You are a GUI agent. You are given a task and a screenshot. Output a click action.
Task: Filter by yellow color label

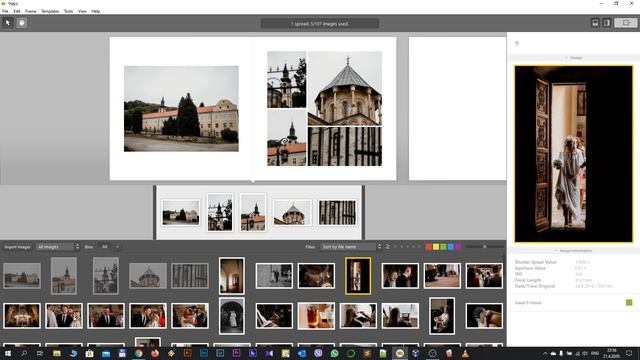[x=436, y=247]
